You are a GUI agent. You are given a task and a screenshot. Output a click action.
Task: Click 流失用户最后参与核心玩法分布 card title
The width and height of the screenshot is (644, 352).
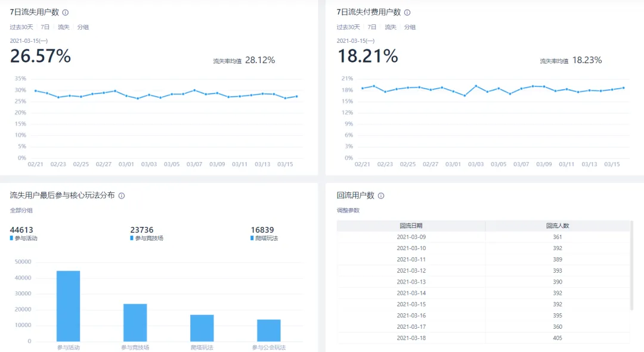pos(63,195)
